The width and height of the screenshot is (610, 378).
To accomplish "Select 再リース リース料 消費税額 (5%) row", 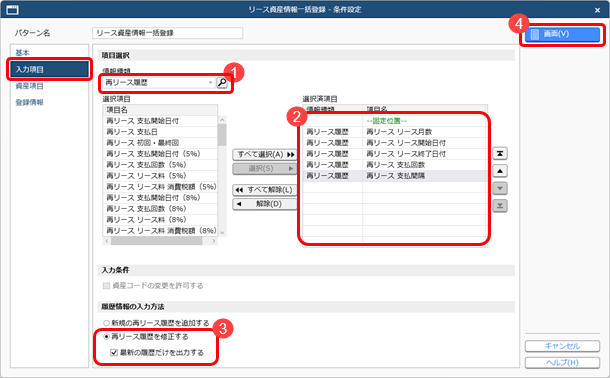I will click(160, 187).
